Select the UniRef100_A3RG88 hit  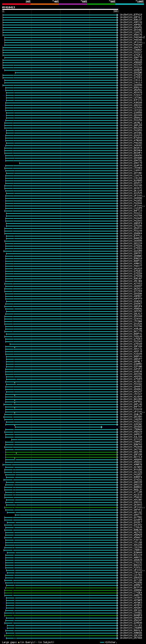pyautogui.click(x=131, y=103)
